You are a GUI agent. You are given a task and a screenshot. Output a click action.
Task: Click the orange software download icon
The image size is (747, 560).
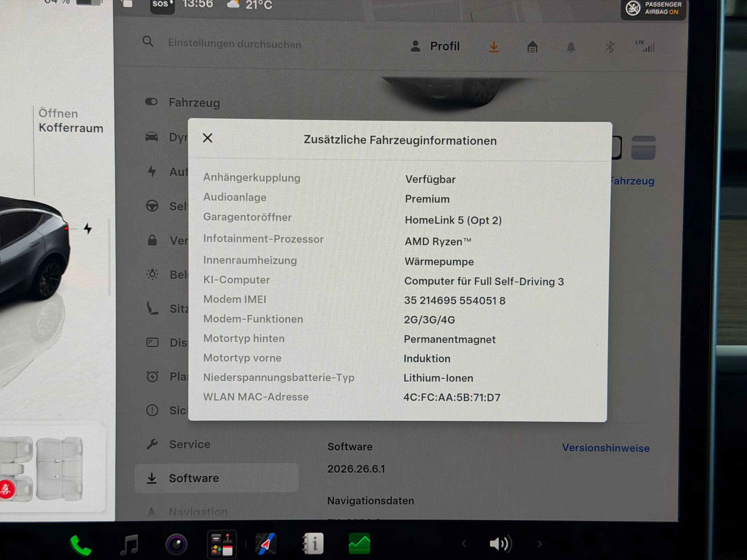[x=494, y=47]
